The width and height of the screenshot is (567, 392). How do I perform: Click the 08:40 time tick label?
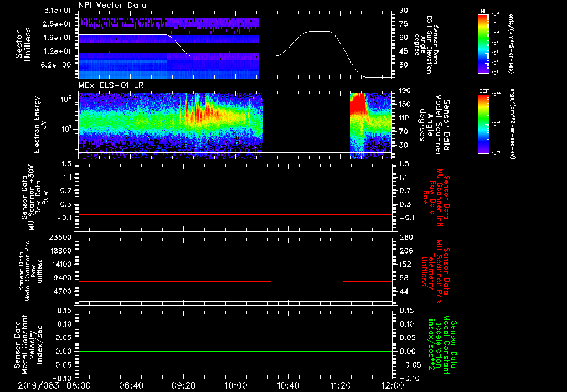131,385
